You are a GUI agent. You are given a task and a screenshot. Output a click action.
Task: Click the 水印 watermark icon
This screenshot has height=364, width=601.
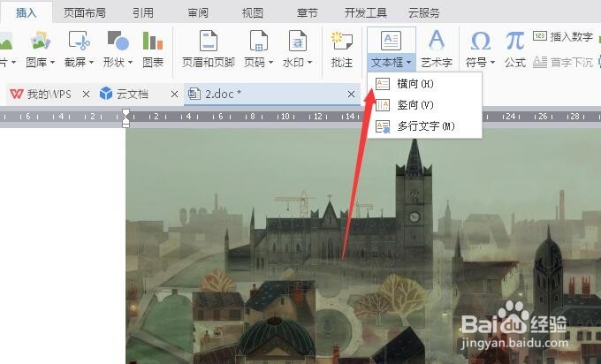298,41
